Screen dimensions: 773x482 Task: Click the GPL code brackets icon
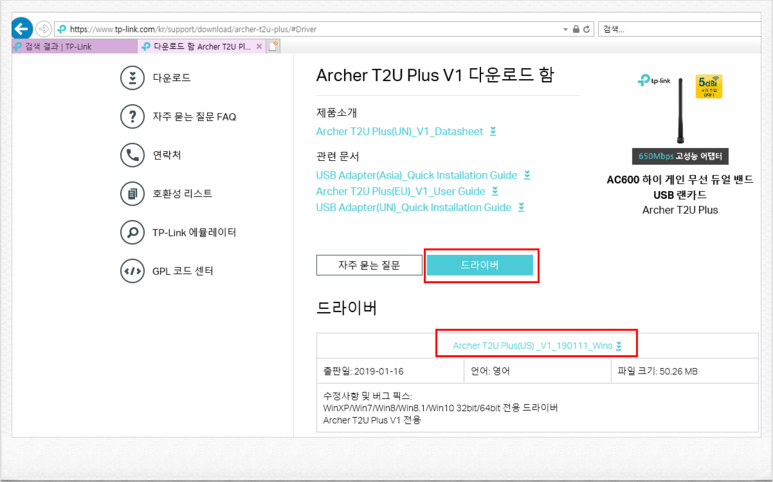[x=132, y=271]
